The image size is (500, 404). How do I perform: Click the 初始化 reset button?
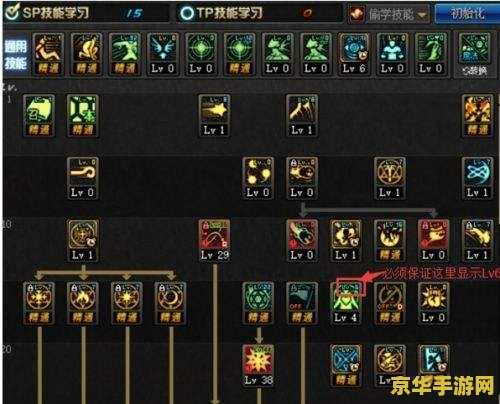pyautogui.click(x=467, y=14)
